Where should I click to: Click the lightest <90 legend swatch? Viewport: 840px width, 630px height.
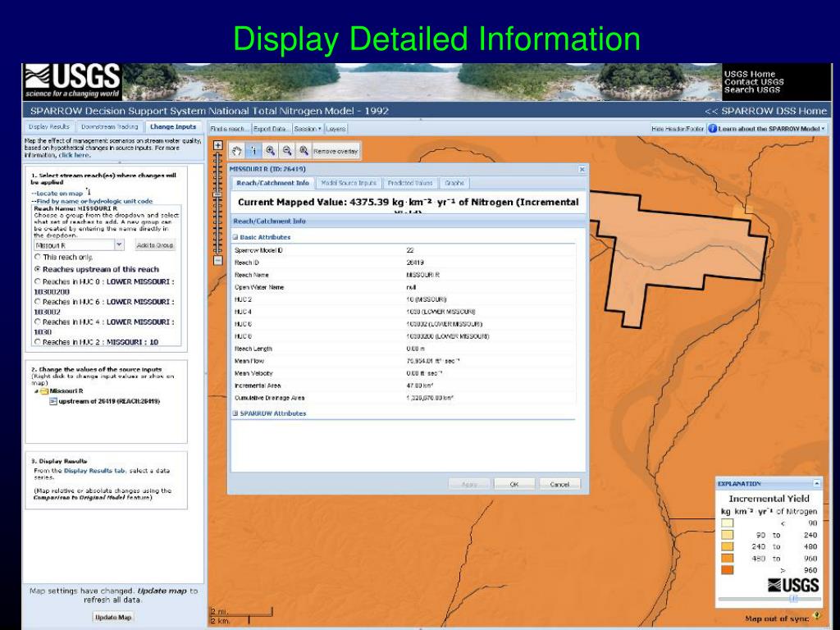(727, 523)
